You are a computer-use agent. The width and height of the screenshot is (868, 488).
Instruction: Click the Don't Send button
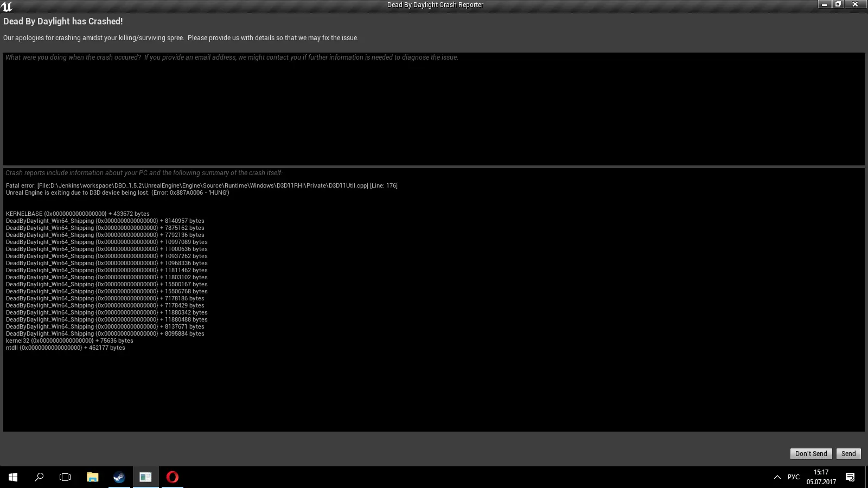[811, 454]
